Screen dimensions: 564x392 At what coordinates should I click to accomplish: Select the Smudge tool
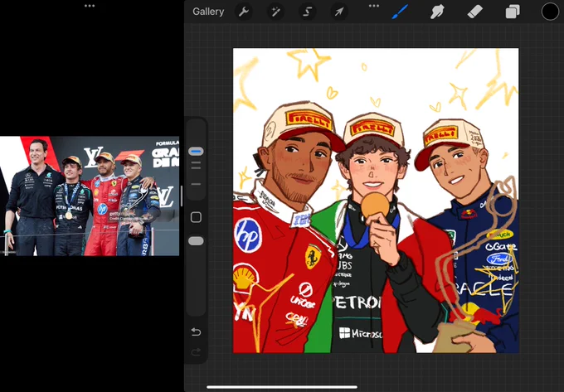(437, 12)
